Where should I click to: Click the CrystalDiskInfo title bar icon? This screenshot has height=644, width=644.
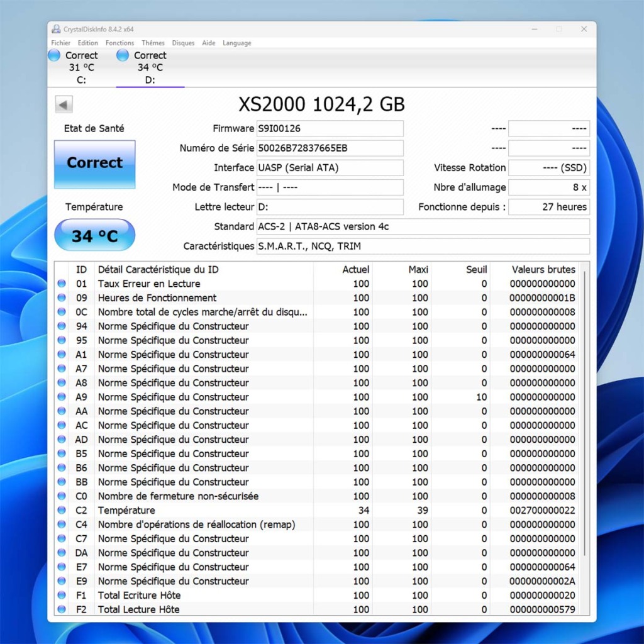[56, 29]
